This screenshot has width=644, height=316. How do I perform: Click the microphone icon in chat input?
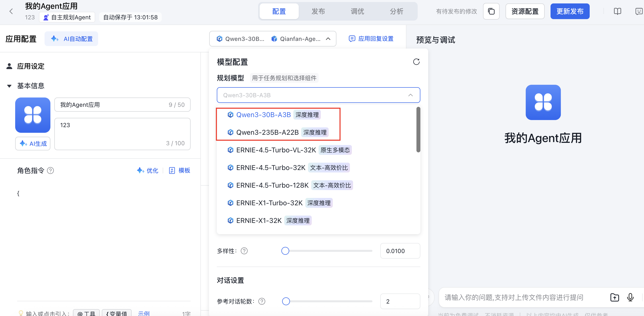[630, 297]
